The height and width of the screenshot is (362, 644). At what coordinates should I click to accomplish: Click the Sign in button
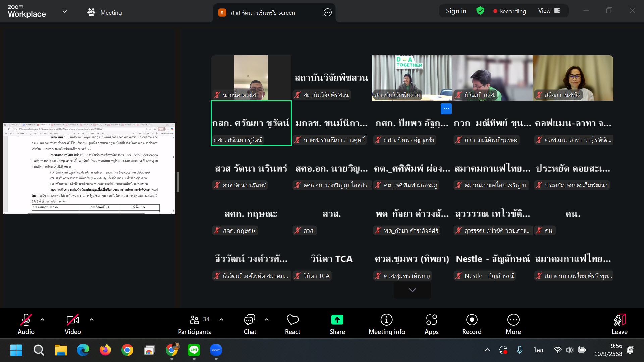[456, 11]
